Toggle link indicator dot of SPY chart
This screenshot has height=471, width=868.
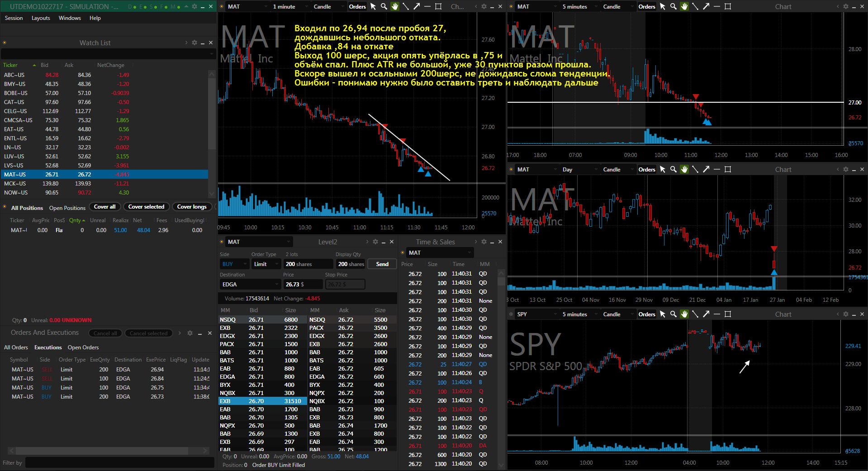pyautogui.click(x=511, y=314)
